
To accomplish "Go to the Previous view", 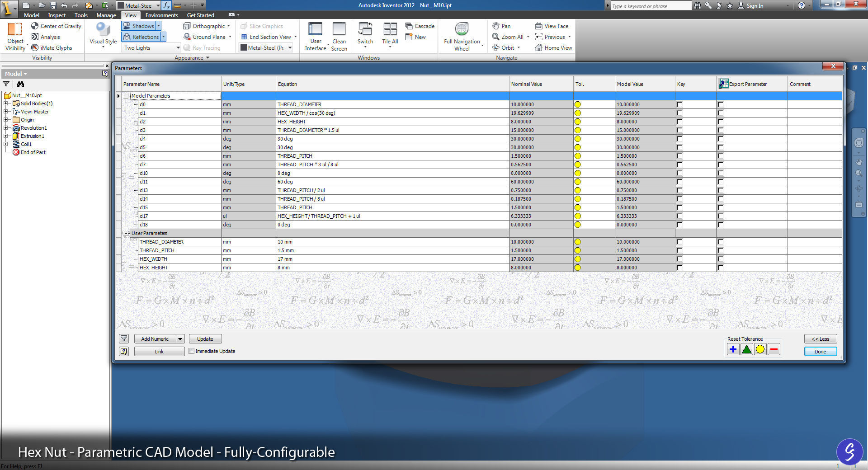I will point(550,37).
